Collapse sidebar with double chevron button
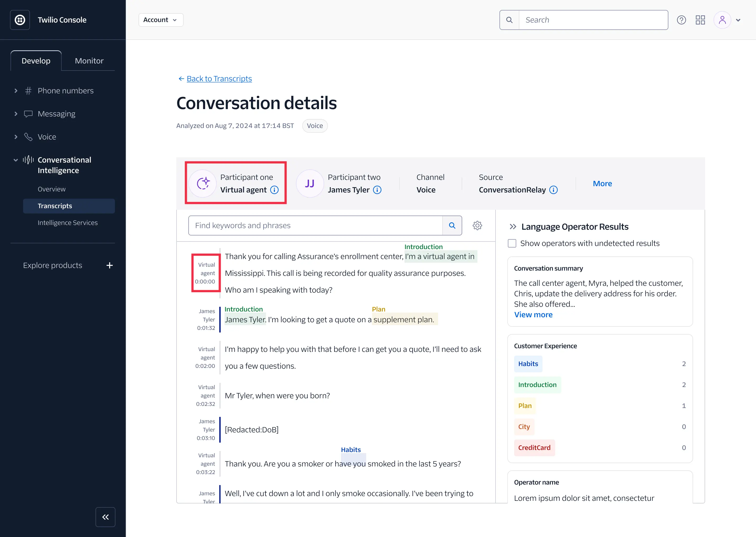This screenshot has height=537, width=756. 105,517
